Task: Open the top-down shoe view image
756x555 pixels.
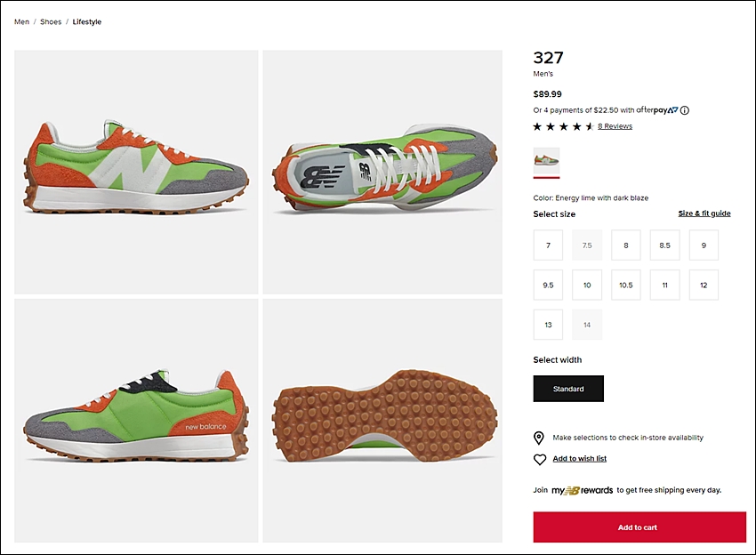Action: pos(382,172)
